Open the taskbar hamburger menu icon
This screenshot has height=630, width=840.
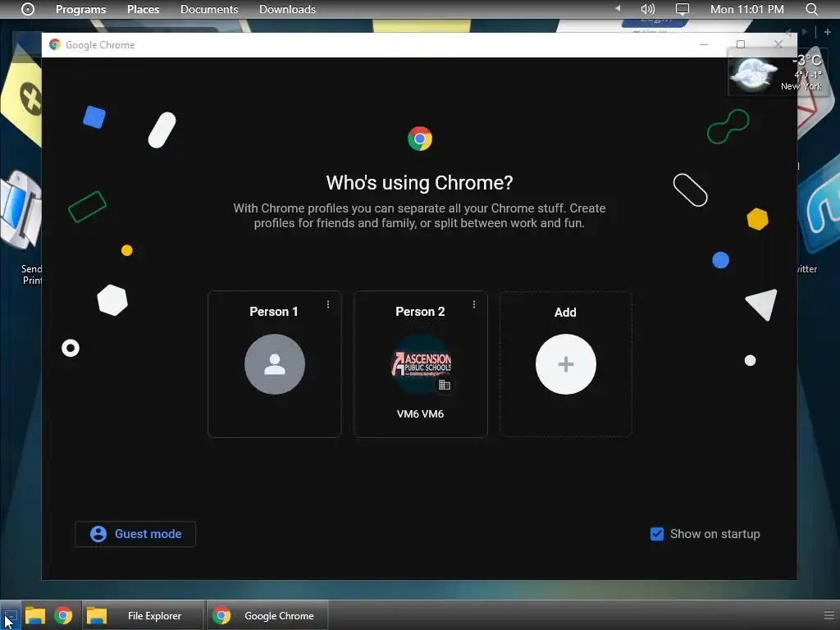[x=829, y=615]
